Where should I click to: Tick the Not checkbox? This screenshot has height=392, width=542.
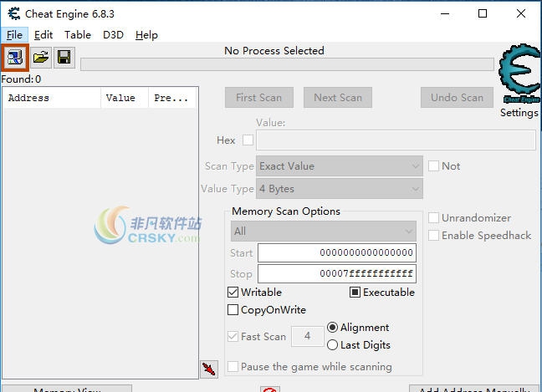pyautogui.click(x=433, y=166)
